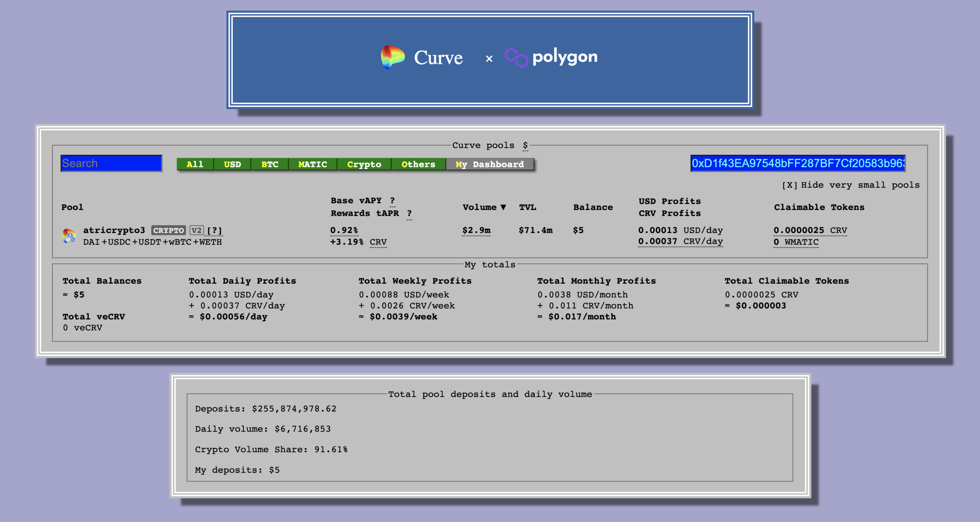Click 0.00013 USD/day profit value
Image resolution: width=980 pixels, height=522 pixels.
coord(681,230)
